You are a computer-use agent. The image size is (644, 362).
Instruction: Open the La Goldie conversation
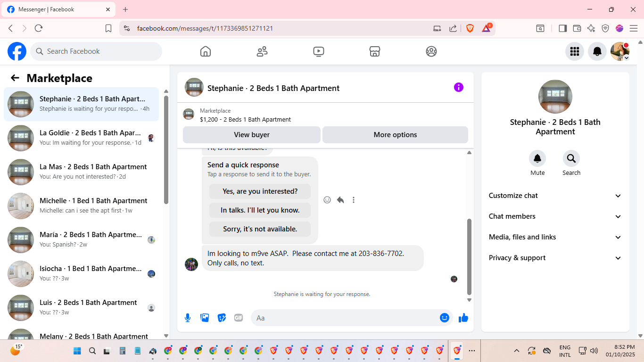tap(81, 138)
